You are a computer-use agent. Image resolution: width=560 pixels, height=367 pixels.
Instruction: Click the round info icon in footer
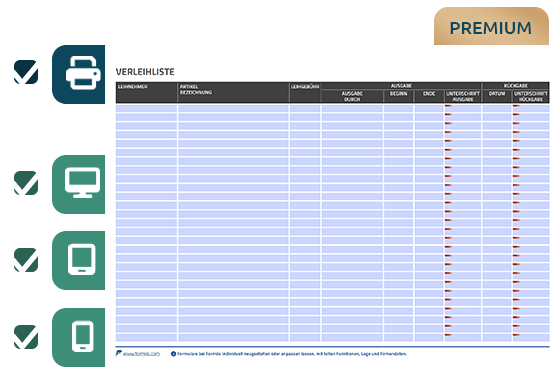[174, 354]
